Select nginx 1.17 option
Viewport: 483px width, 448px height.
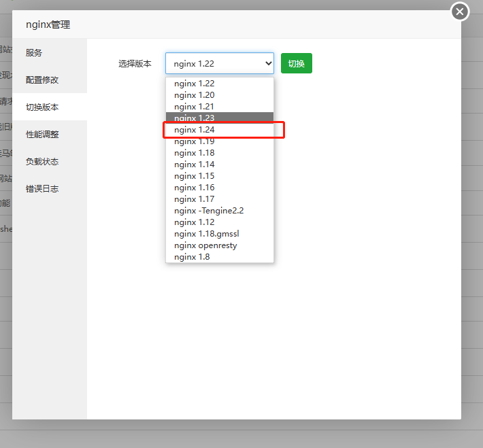220,199
